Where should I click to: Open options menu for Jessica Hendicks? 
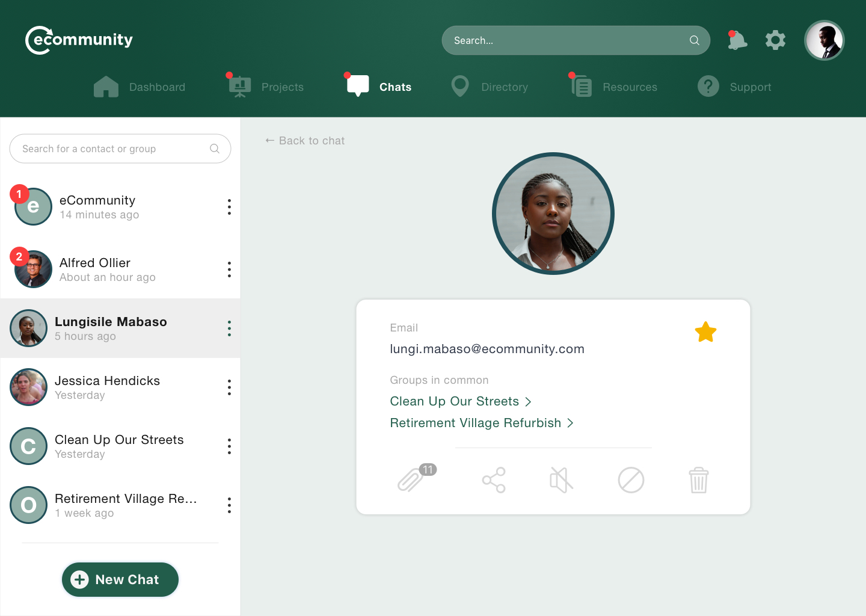click(229, 387)
